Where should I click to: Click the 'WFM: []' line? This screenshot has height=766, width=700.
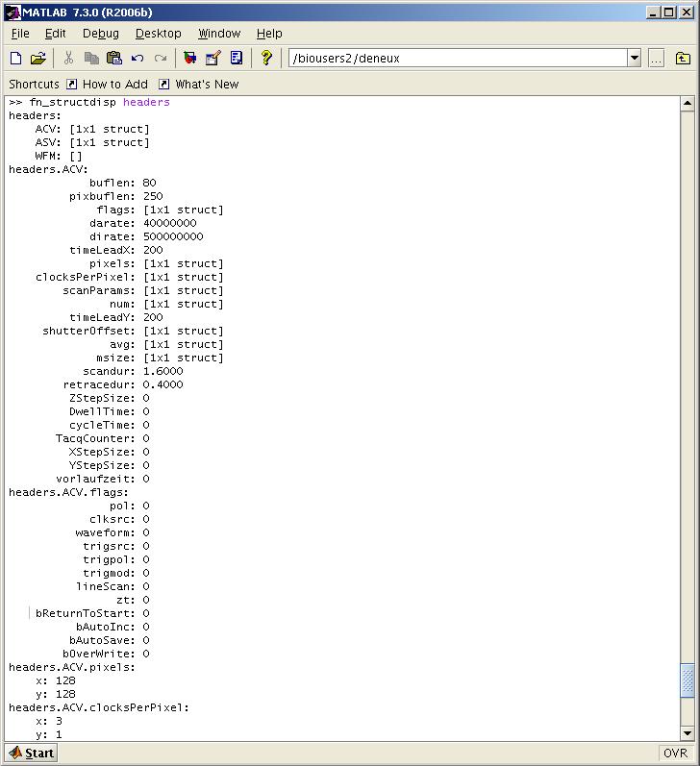click(x=59, y=156)
